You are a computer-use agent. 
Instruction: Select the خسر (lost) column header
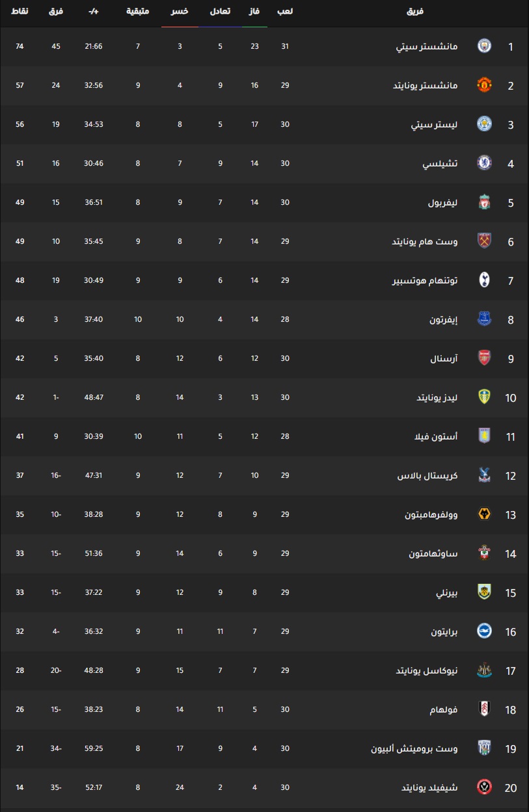[180, 12]
